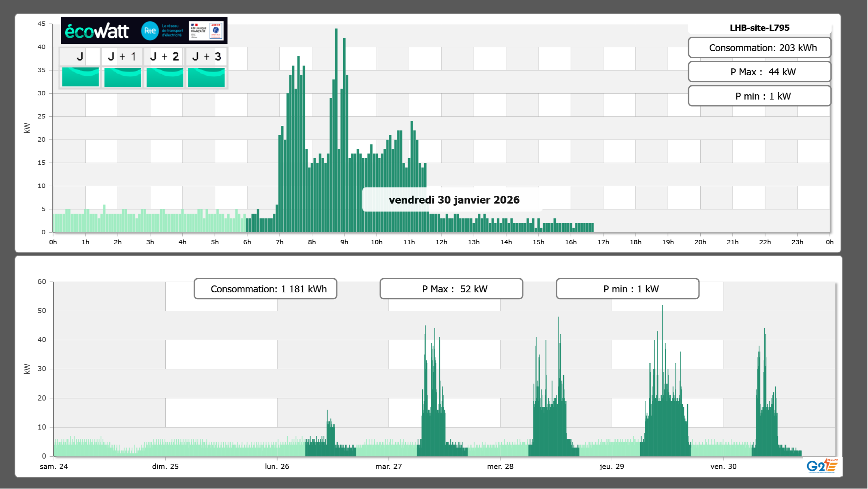The height and width of the screenshot is (489, 868).
Task: Click the green J+1 signal tile
Action: click(122, 77)
